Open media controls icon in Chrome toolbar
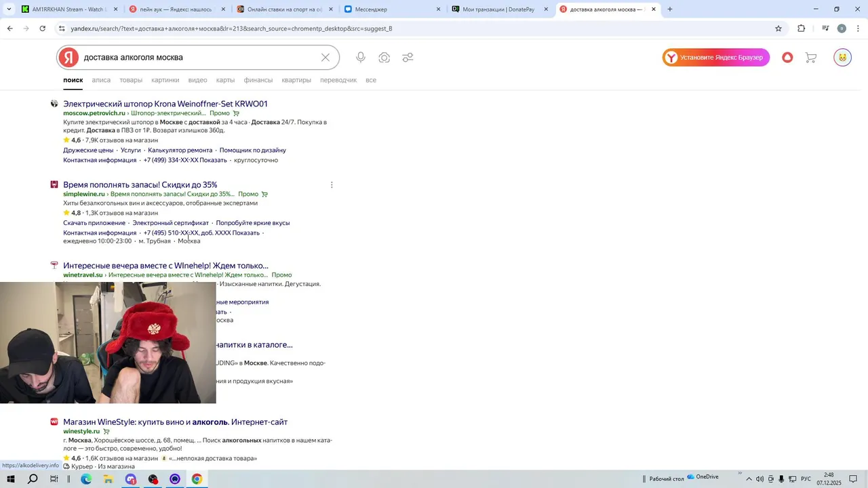 coord(825,28)
